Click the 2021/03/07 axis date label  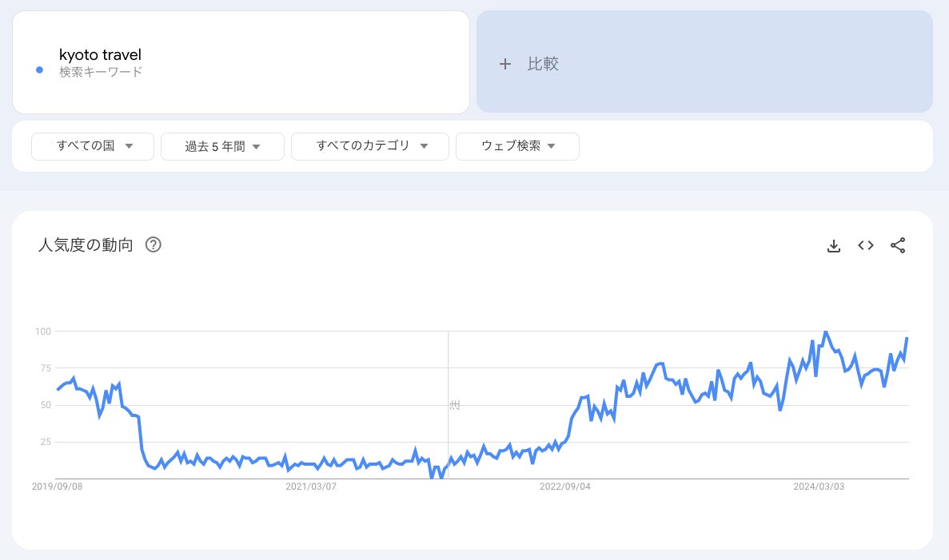(311, 486)
